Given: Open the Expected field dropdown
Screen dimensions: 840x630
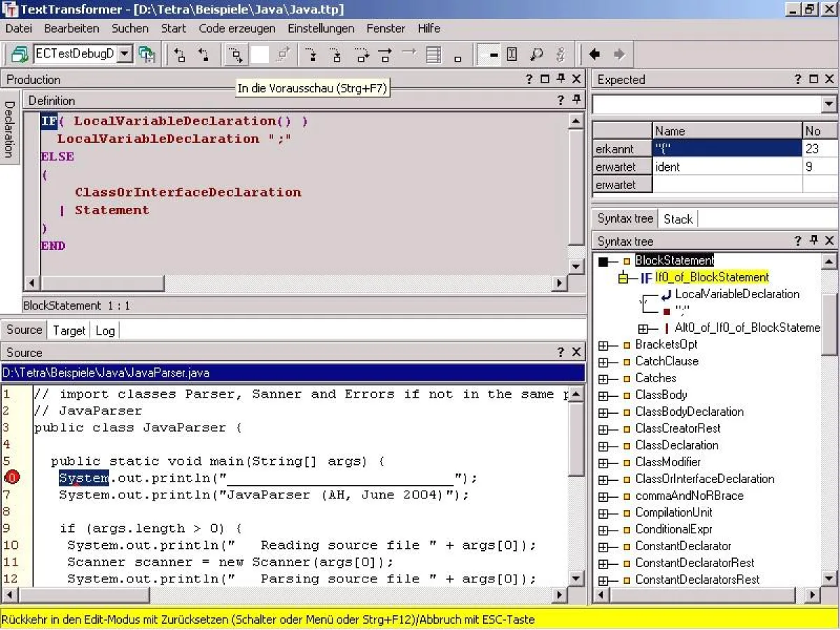Looking at the screenshot, I should click(829, 105).
